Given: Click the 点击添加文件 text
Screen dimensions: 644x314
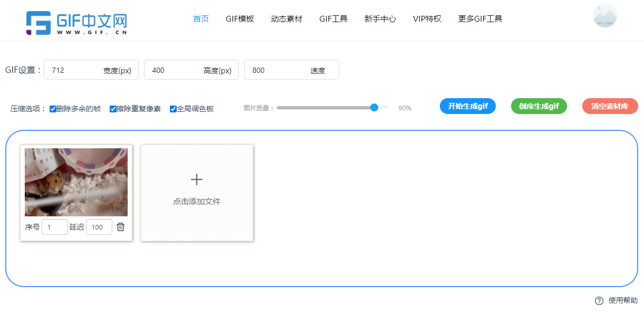Looking at the screenshot, I should pos(197,202).
